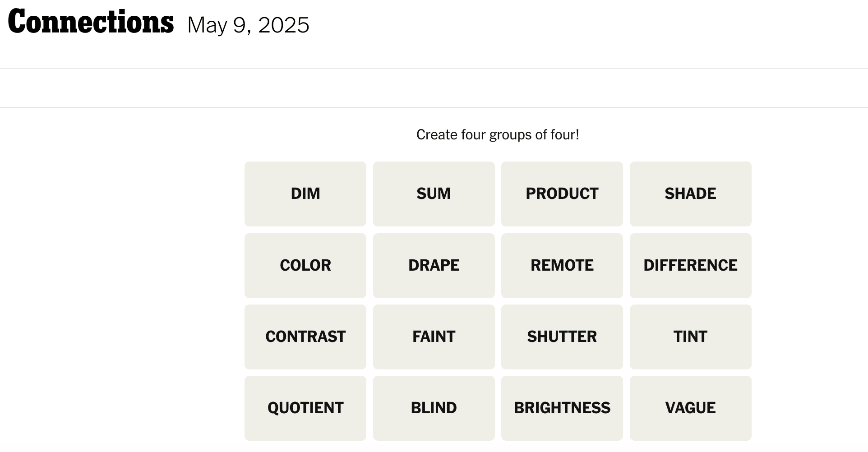Select the DIM word tile
This screenshot has height=452, width=868.
click(x=305, y=194)
